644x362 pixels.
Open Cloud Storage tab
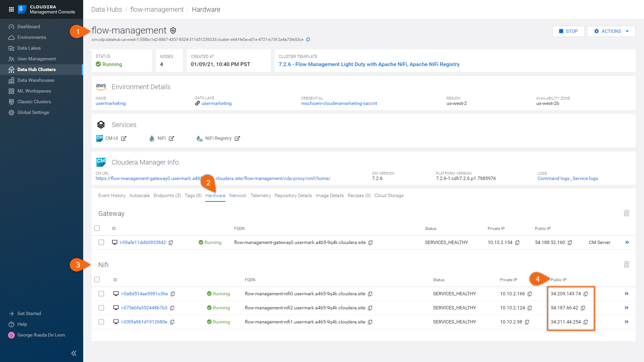point(389,196)
